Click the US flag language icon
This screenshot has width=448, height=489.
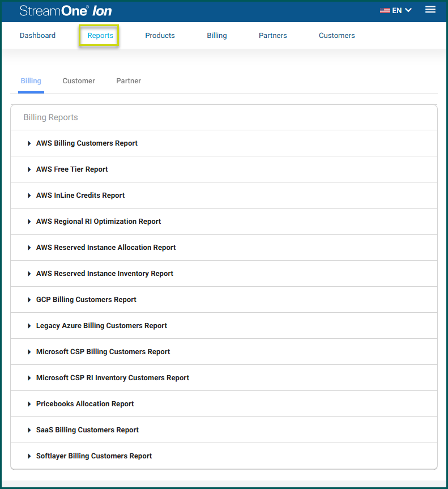click(x=385, y=11)
